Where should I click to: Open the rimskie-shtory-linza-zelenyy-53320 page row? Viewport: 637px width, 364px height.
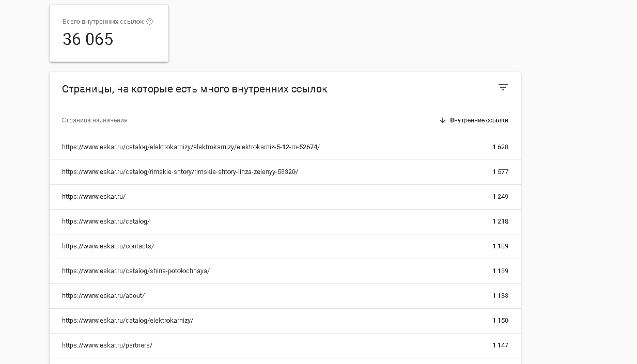285,172
